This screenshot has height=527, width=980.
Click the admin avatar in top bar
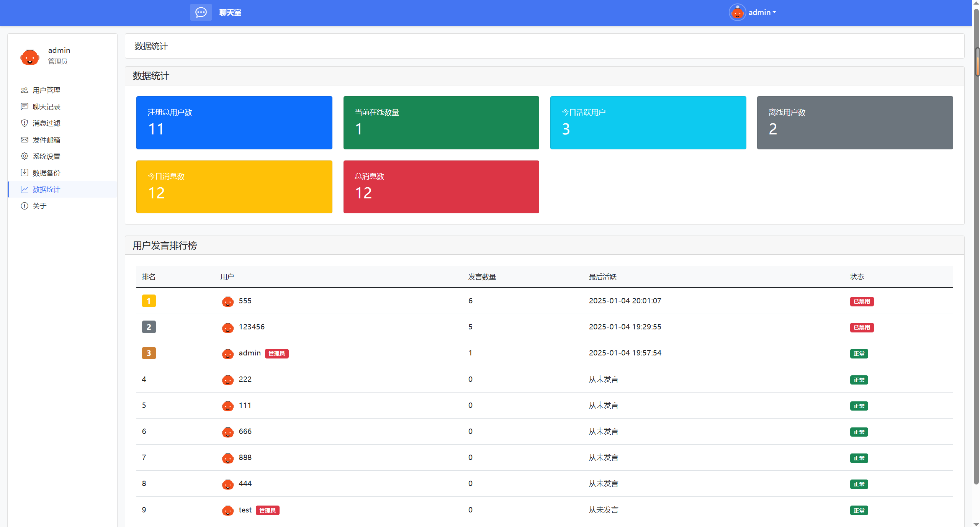(737, 13)
